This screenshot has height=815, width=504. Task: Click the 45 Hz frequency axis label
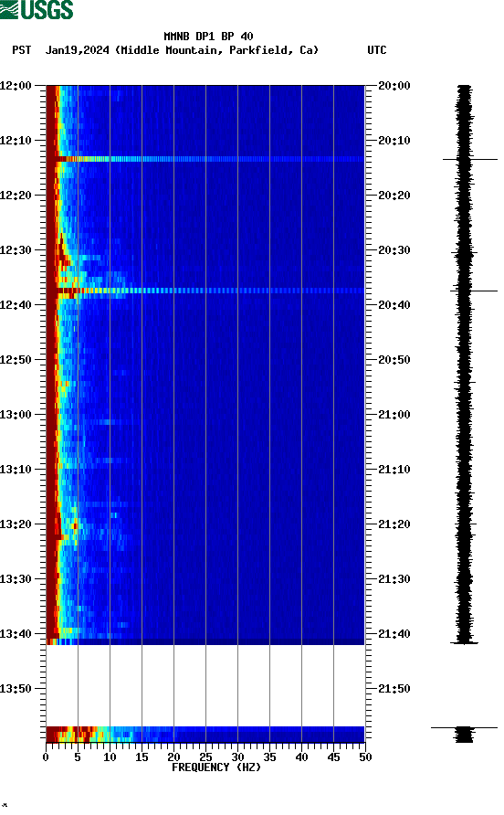point(333,757)
